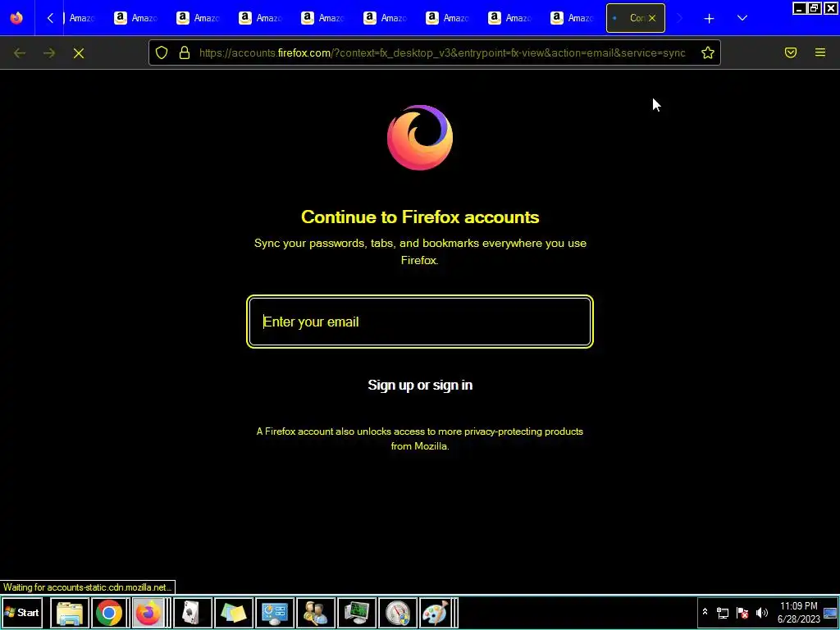The width and height of the screenshot is (840, 630).
Task: Click the Sign up or sign in button
Action: coord(420,386)
